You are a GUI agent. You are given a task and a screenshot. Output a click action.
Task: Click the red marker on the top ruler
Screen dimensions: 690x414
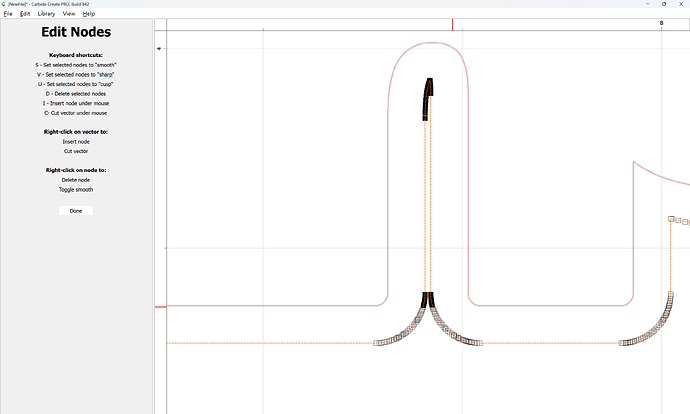click(x=452, y=24)
